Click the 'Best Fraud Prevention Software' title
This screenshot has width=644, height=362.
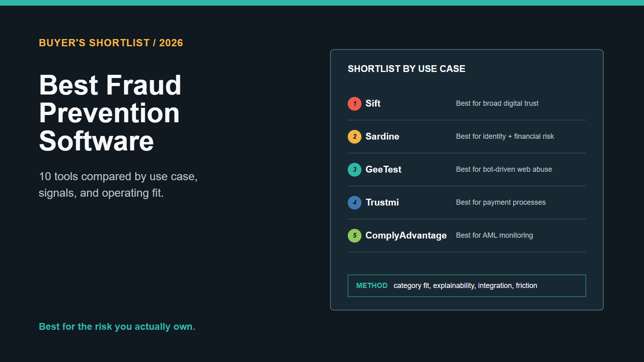click(110, 113)
